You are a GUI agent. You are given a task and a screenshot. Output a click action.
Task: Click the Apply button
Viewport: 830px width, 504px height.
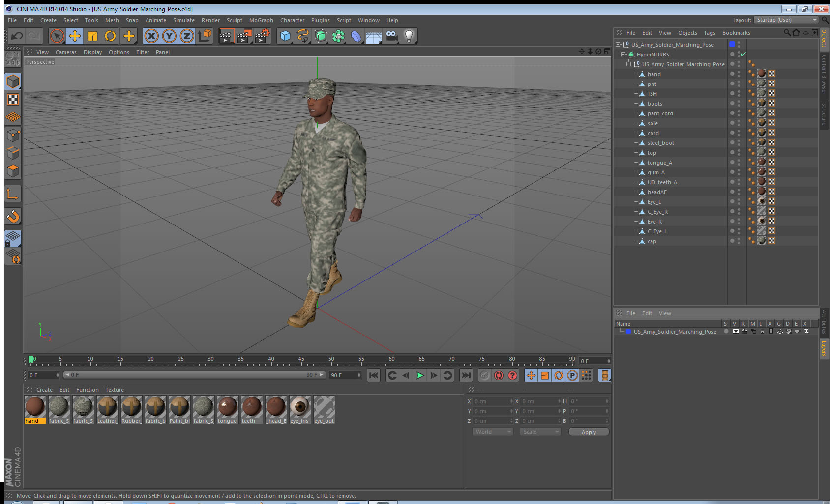click(x=589, y=432)
